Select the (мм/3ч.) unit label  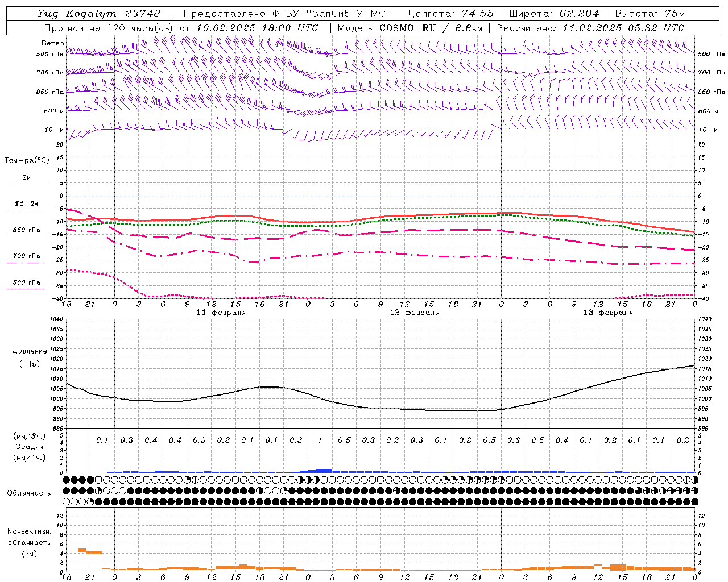pyautogui.click(x=30, y=436)
